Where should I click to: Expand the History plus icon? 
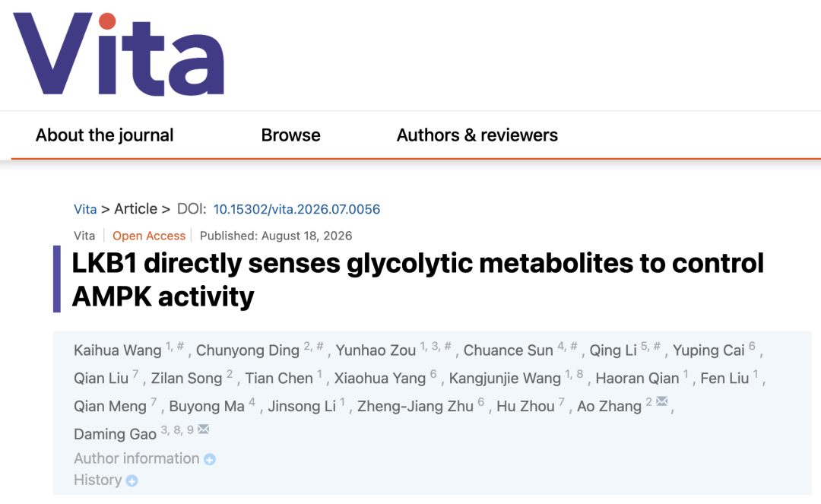132,481
